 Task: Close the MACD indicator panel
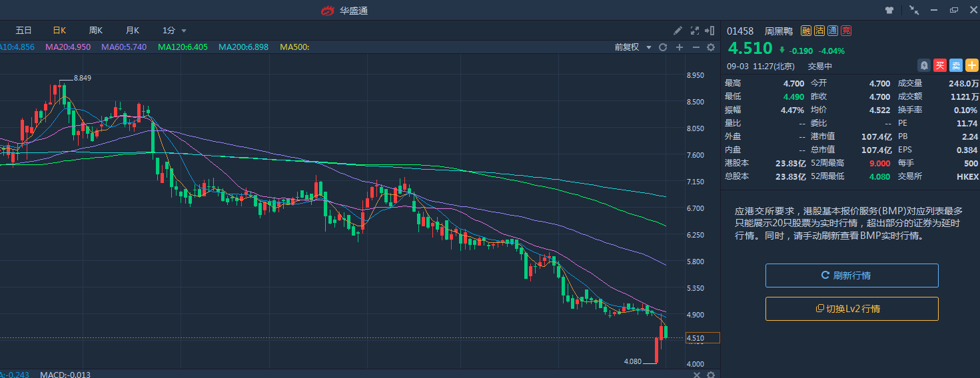tap(697, 375)
